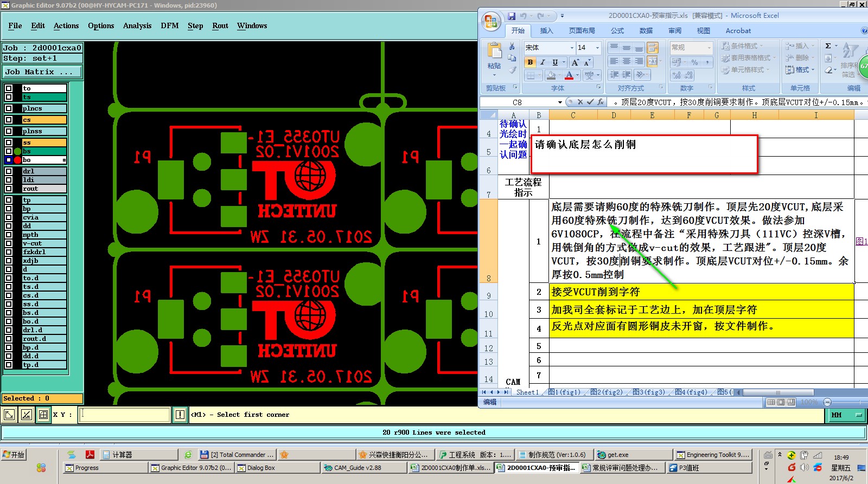The width and height of the screenshot is (868, 484).
Task: Click the Wrap Text icon in alignment group
Action: [x=653, y=48]
